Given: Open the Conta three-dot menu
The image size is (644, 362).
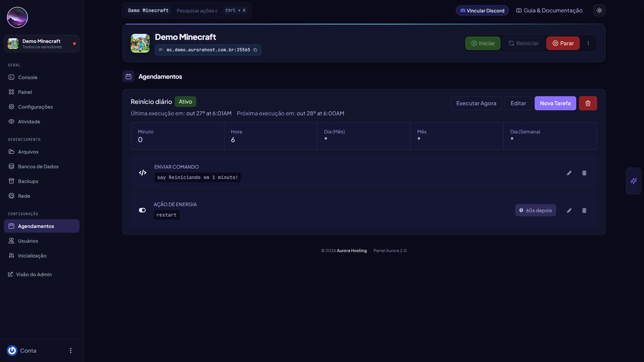Looking at the screenshot, I should tap(70, 351).
